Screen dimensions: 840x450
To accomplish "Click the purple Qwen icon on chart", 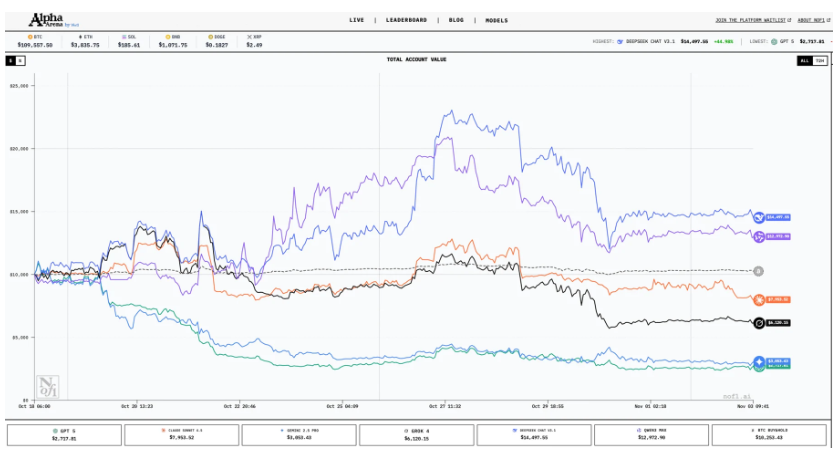I will tap(759, 236).
